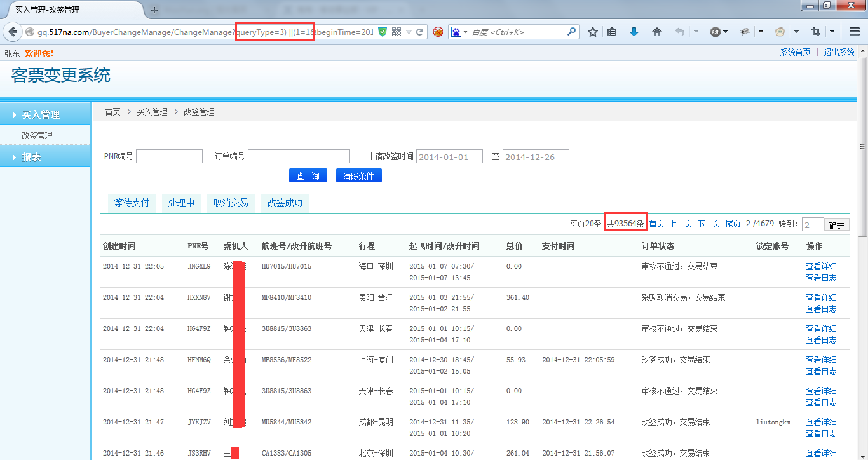This screenshot has height=460, width=868.
Task: Click the red blocked-content icon
Action: [x=438, y=32]
